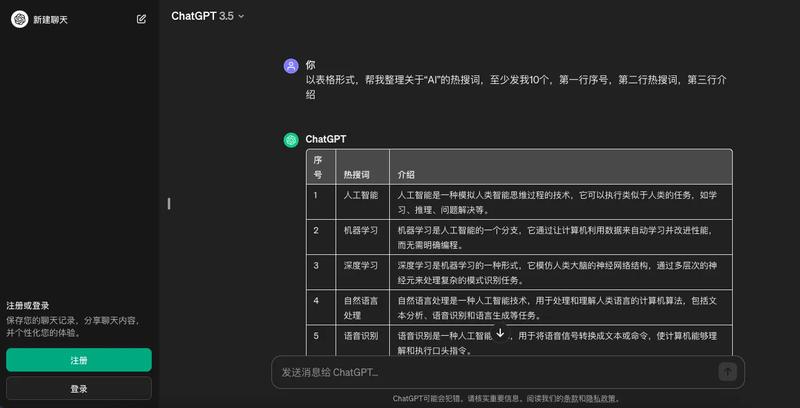Open new chat via edit pencil icon
The image size is (800, 408).
pos(141,19)
